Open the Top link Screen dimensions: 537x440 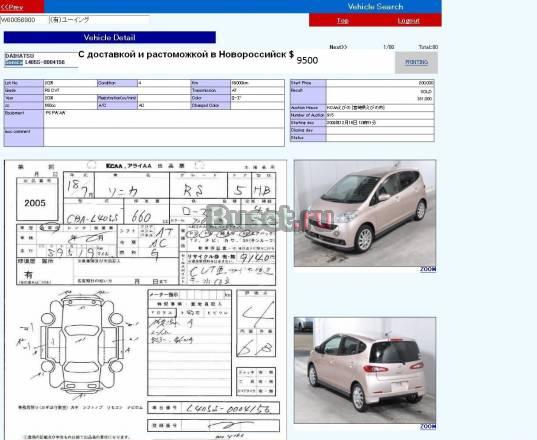tap(342, 21)
